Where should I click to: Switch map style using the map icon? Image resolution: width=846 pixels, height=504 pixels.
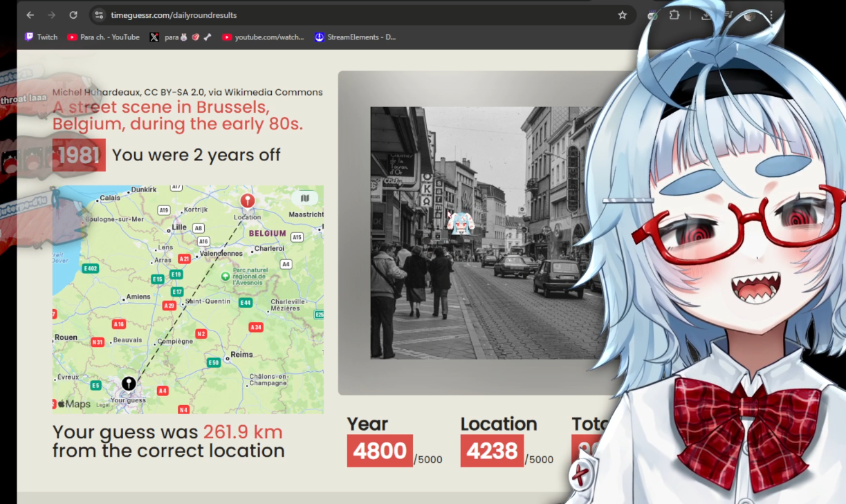(305, 198)
